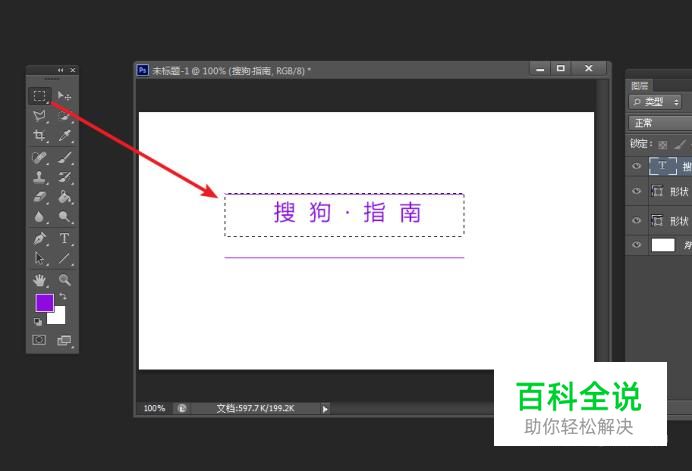The width and height of the screenshot is (692, 471).
Task: Hide the text layer via eye icon
Action: [x=636, y=166]
